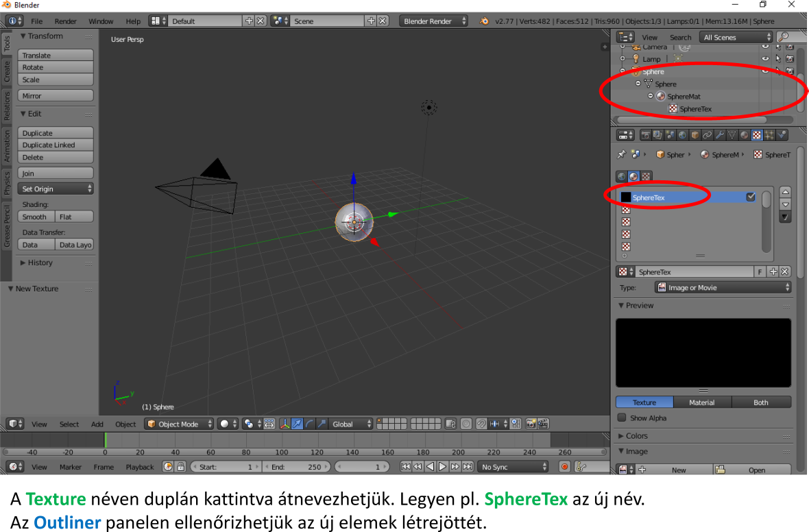Open the Blender Render engine dropdown
Image resolution: width=809 pixels, height=532 pixels.
click(433, 21)
